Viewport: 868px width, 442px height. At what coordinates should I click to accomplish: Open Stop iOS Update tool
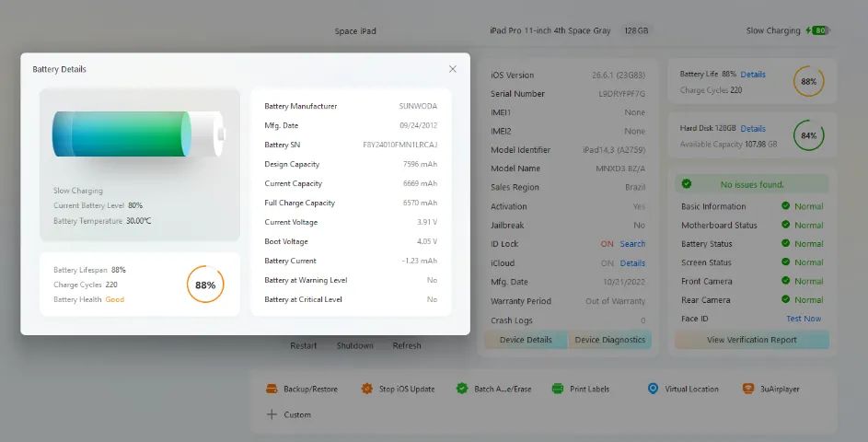398,389
